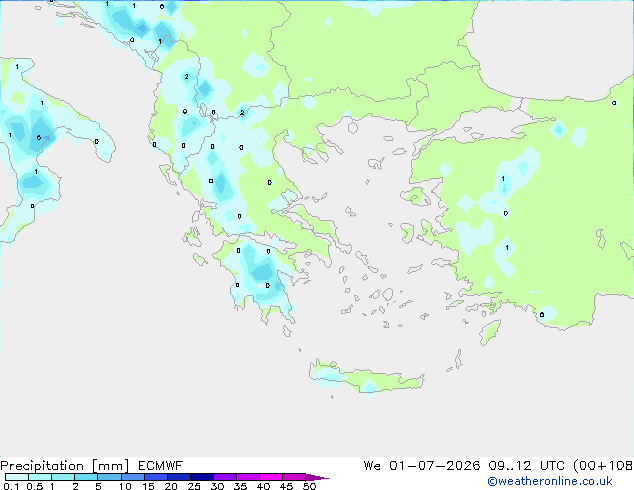Click the 1–2 mm legend color swatch
Image resolution: width=634 pixels, height=490 pixels.
pyautogui.click(x=63, y=477)
